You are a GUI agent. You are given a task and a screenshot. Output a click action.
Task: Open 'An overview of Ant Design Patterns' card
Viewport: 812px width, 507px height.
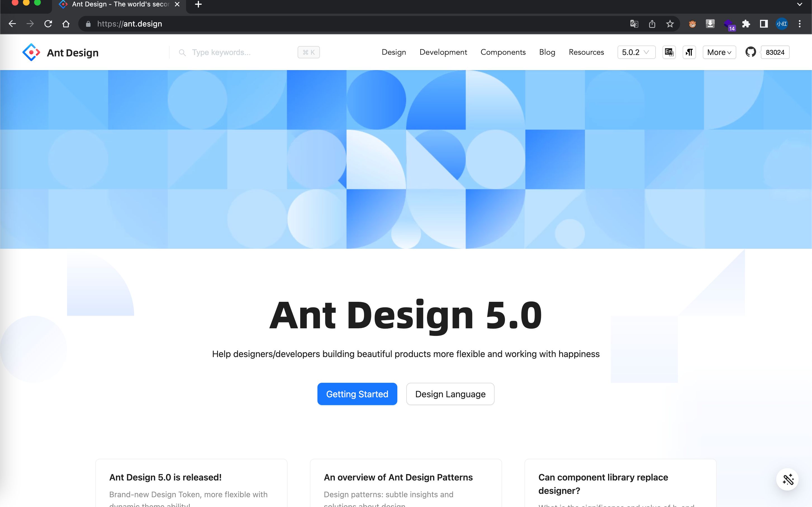406,483
